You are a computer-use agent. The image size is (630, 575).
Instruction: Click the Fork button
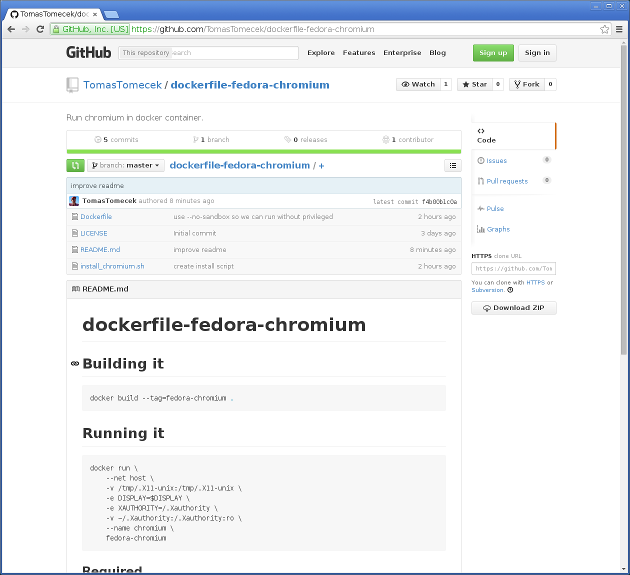tap(527, 84)
